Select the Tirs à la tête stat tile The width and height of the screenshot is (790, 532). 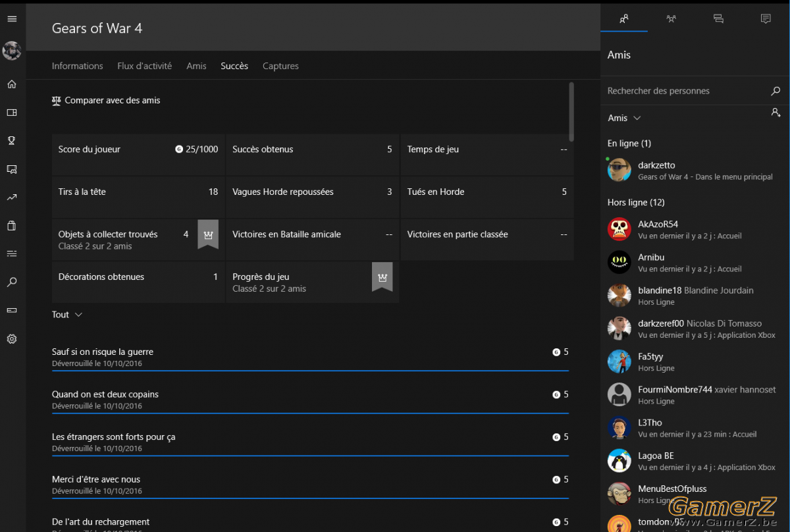(138, 197)
